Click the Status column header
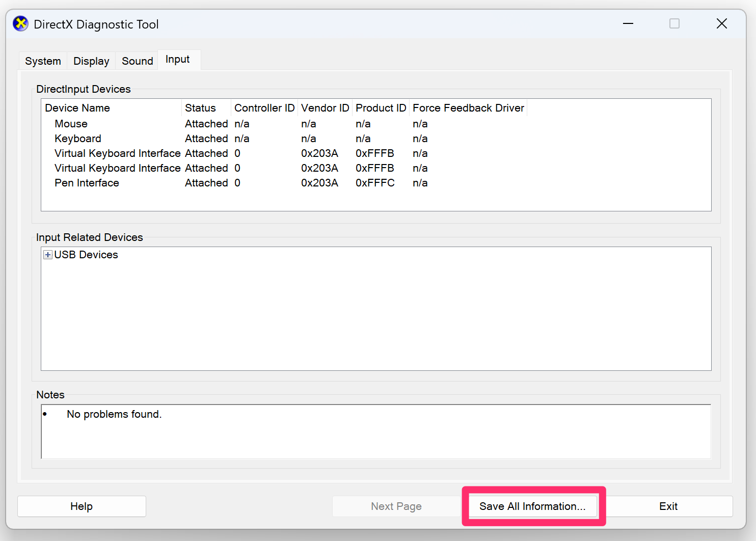This screenshot has width=756, height=541. click(200, 107)
